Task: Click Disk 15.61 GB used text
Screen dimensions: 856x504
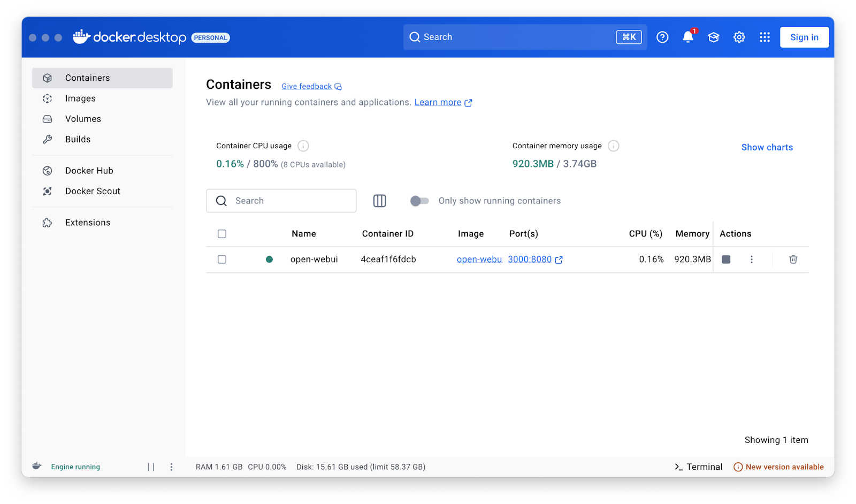Action: pyautogui.click(x=361, y=467)
